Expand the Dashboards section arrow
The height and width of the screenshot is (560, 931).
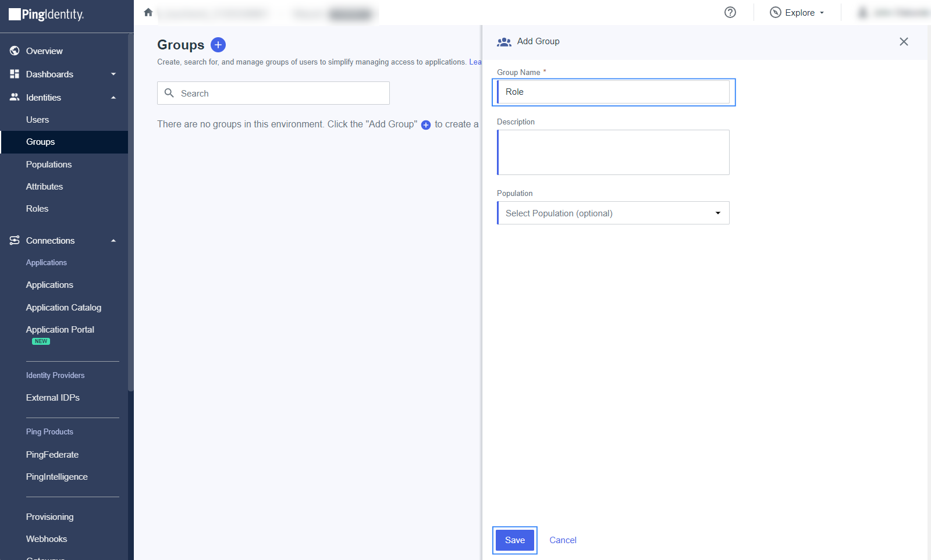(113, 74)
